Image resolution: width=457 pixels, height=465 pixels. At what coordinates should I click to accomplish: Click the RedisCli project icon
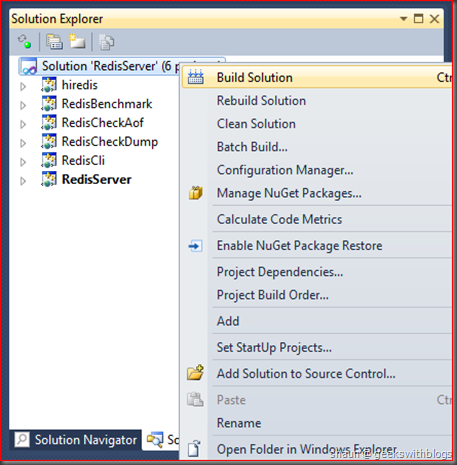(49, 160)
